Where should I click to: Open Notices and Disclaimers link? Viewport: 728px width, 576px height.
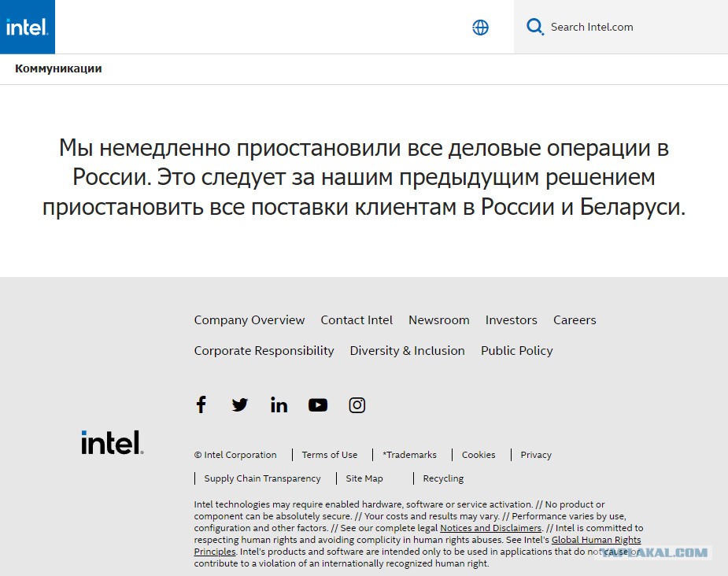[491, 528]
